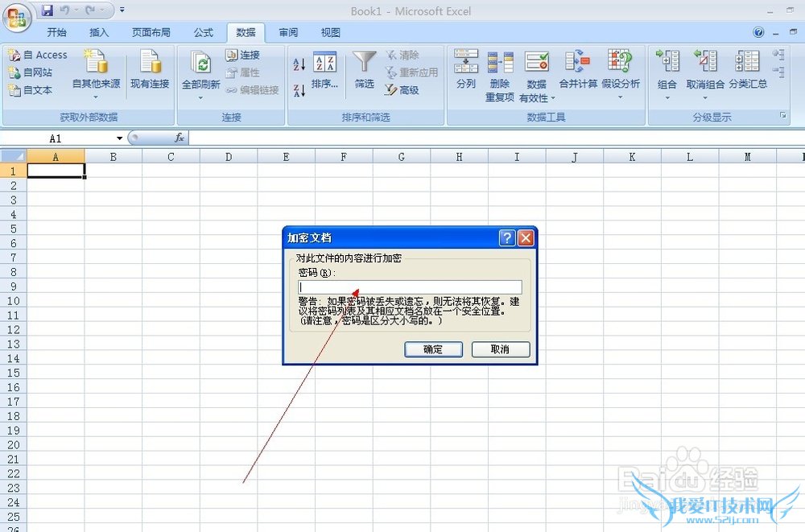Screen dimensions: 805x532
Task: Click the insert function fx button
Action: click(180, 138)
